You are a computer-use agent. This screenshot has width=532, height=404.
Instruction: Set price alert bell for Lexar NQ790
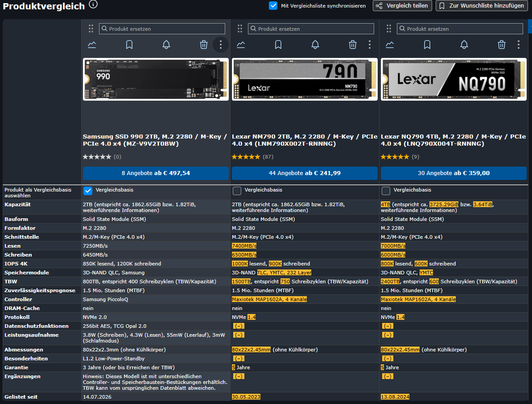[464, 45]
